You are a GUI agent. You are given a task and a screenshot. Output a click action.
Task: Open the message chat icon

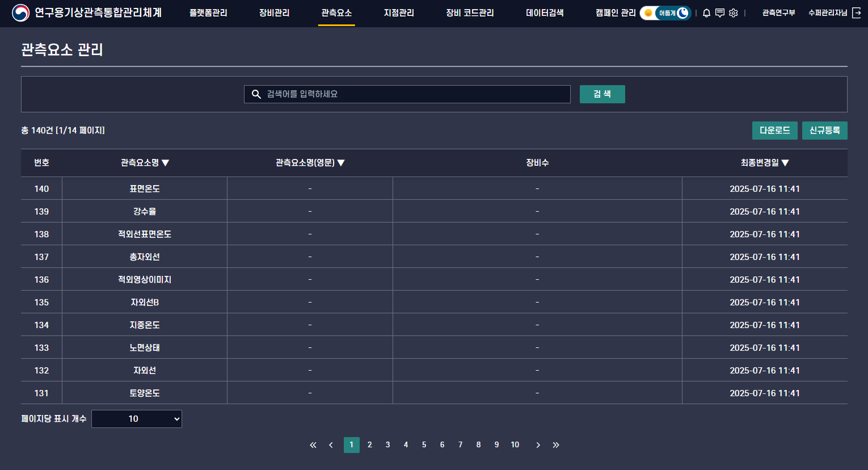tap(720, 13)
